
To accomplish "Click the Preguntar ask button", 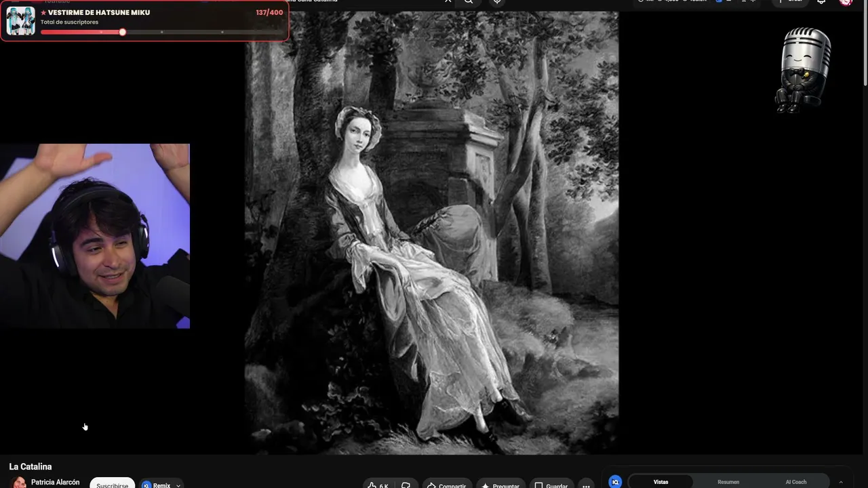I will click(500, 485).
